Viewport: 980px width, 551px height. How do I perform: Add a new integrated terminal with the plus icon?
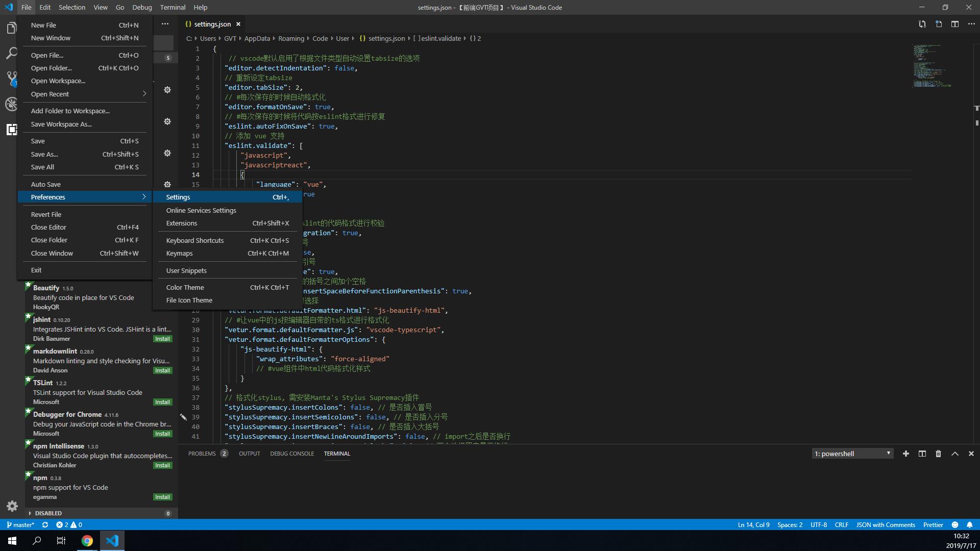906,454
